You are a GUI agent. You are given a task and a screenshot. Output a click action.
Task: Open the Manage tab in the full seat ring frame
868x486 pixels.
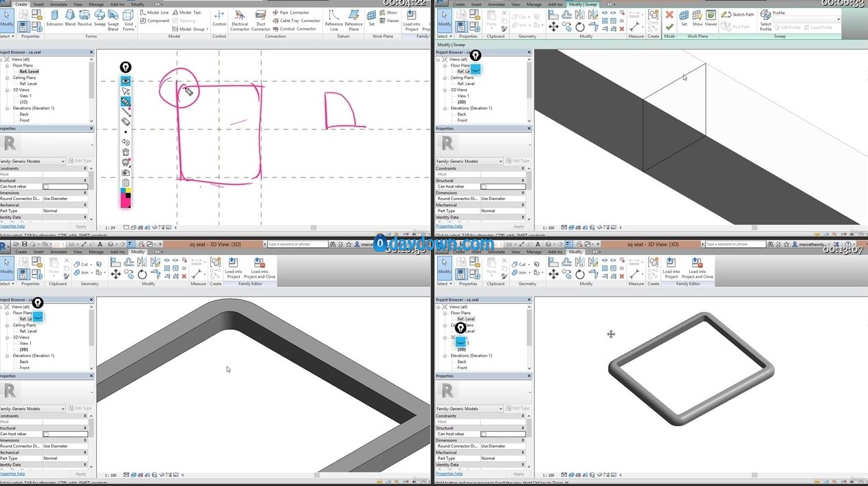click(x=533, y=252)
